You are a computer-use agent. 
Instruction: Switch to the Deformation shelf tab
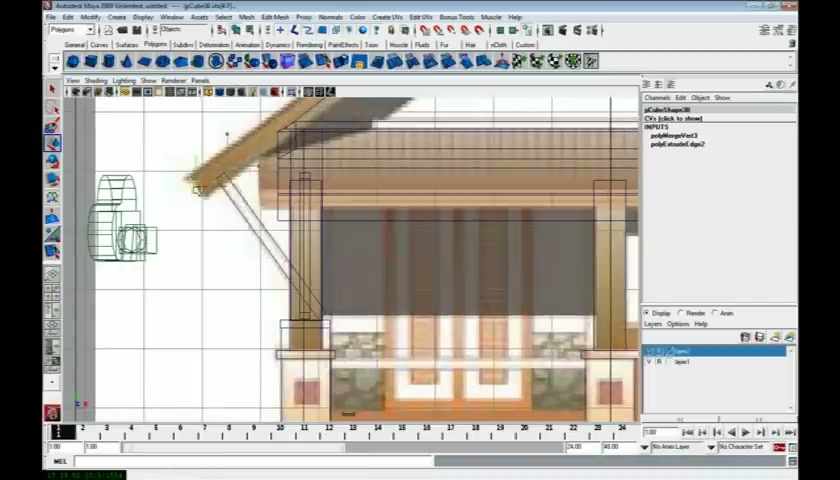click(214, 45)
